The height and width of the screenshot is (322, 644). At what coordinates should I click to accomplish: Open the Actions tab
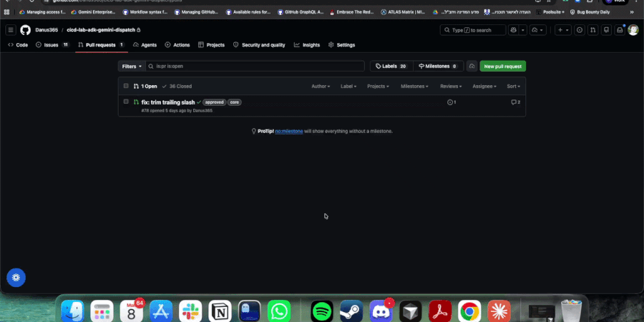click(177, 45)
